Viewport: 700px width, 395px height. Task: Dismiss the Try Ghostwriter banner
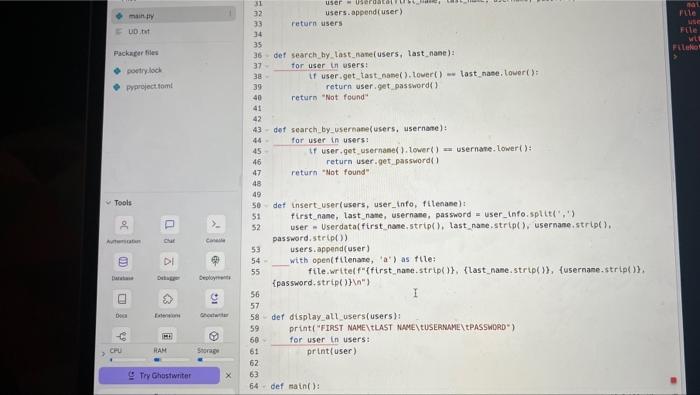click(x=228, y=376)
